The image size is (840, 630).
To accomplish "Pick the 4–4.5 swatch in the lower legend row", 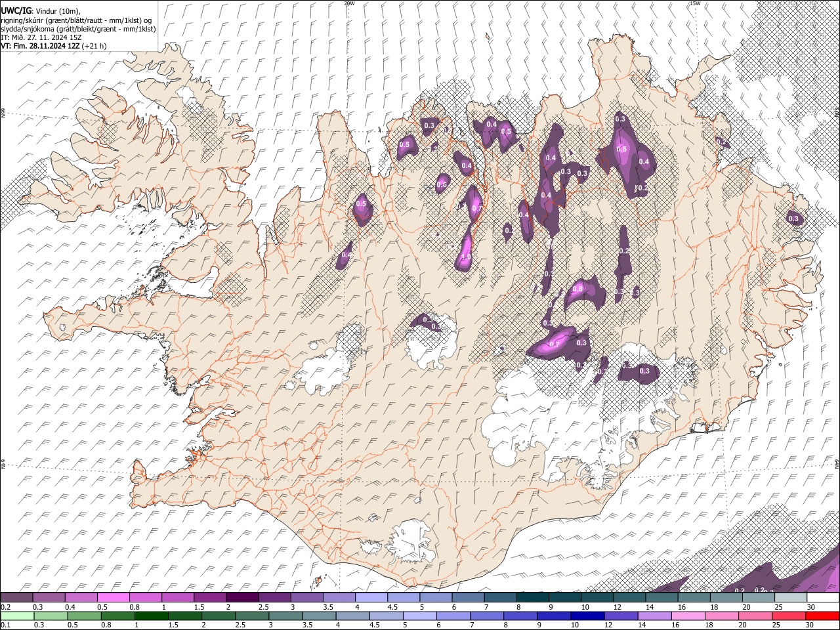I will (x=352, y=616).
